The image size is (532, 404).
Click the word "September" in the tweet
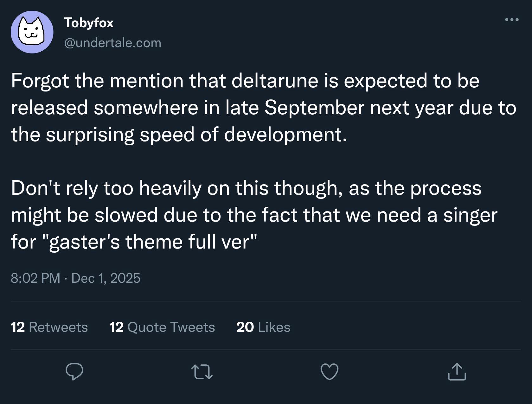click(x=314, y=108)
